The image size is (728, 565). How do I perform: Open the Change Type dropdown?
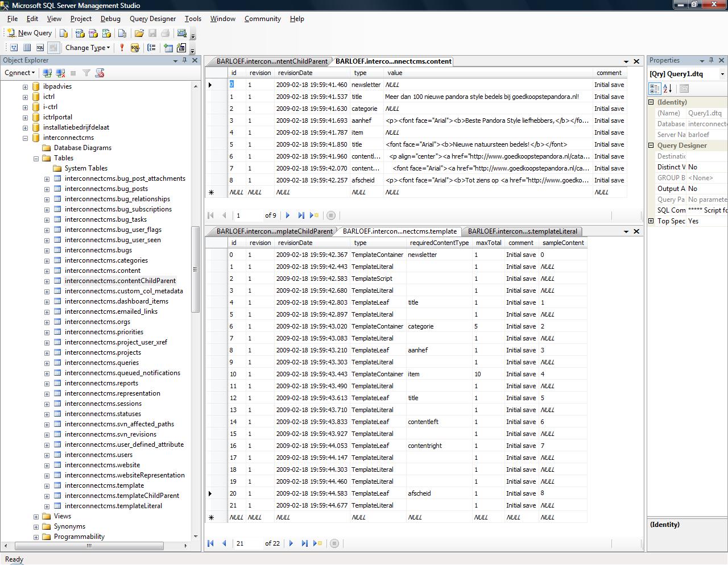coord(87,48)
